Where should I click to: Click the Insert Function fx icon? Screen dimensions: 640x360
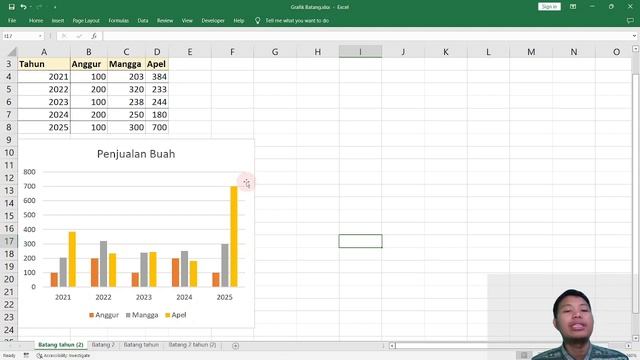[x=94, y=36]
